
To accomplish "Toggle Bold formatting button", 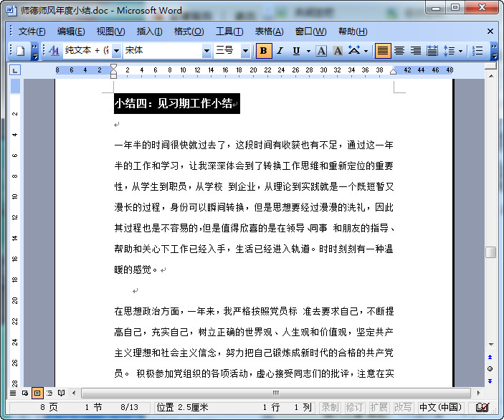I will coord(264,51).
